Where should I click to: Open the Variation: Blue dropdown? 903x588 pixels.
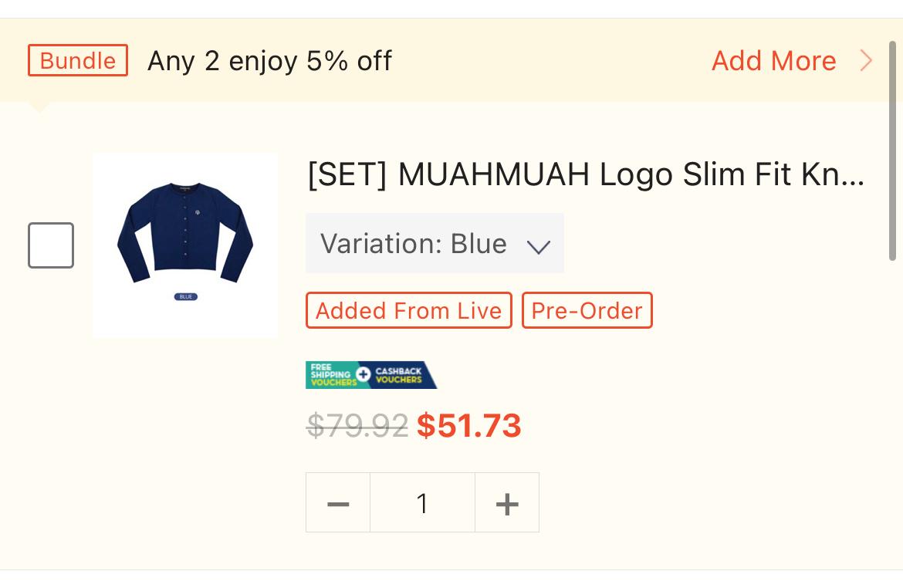tap(434, 244)
